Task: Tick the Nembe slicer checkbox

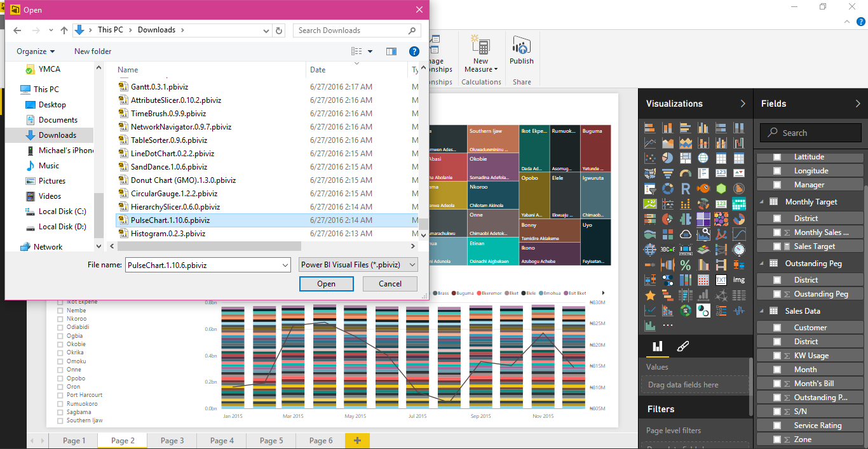Action: (60, 311)
